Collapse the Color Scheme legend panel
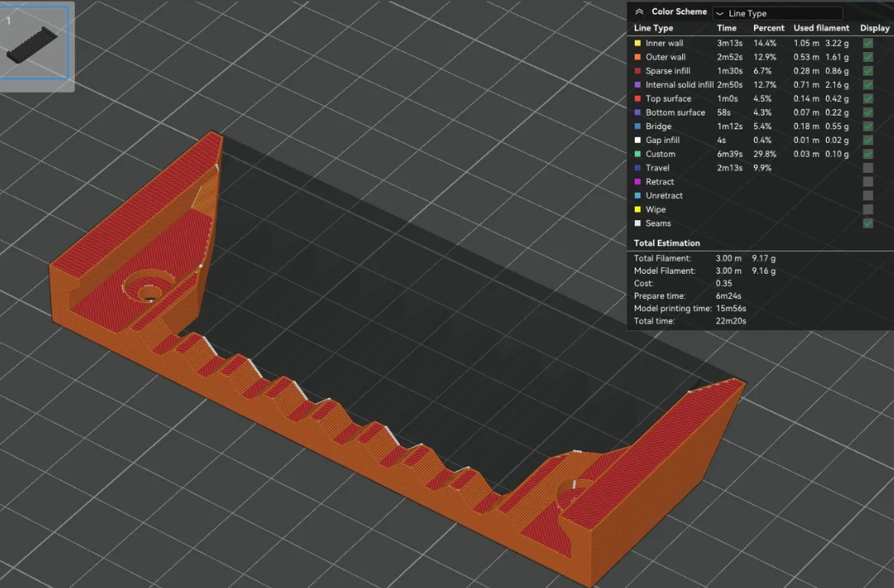 coord(639,11)
